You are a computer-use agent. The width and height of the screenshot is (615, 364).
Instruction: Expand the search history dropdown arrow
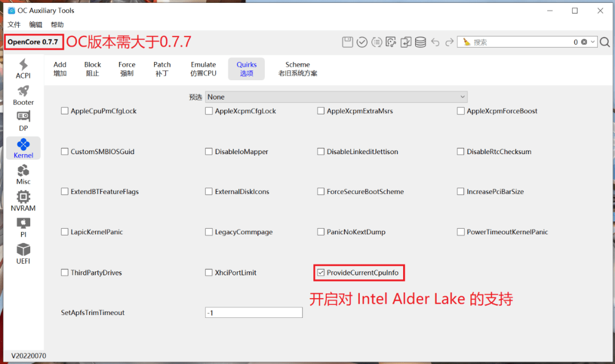[x=593, y=42]
